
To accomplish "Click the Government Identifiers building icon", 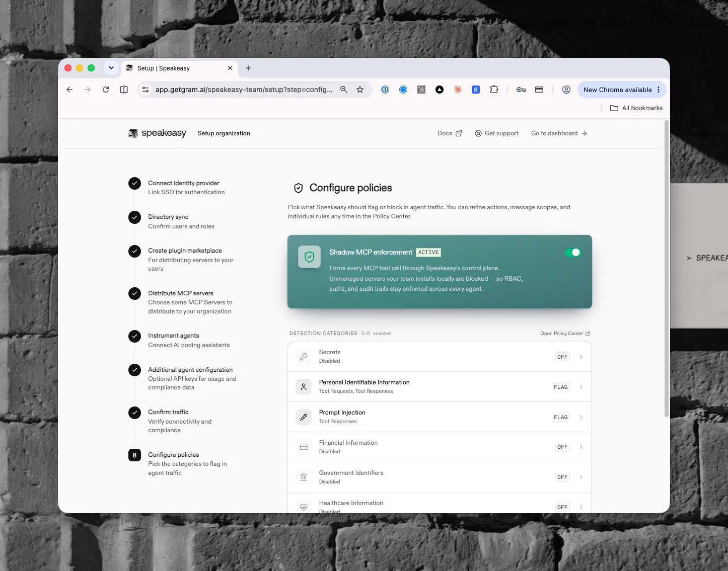I will click(x=304, y=477).
